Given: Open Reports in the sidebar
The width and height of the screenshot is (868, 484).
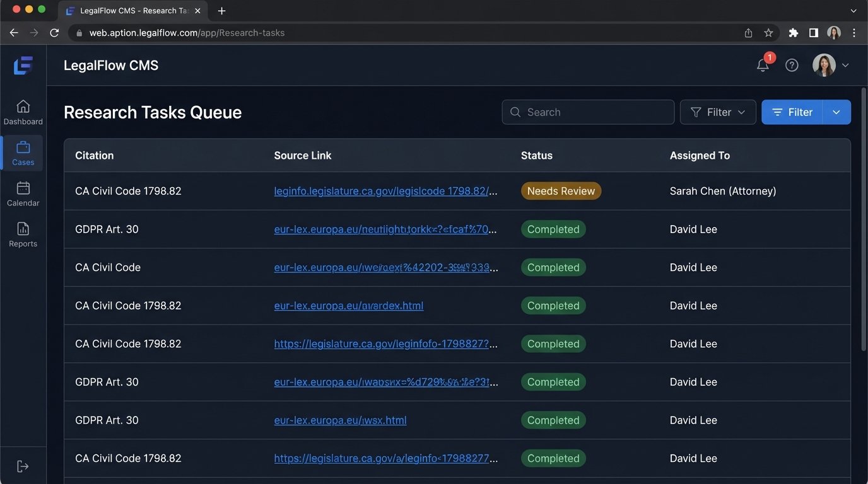Looking at the screenshot, I should pos(23,234).
